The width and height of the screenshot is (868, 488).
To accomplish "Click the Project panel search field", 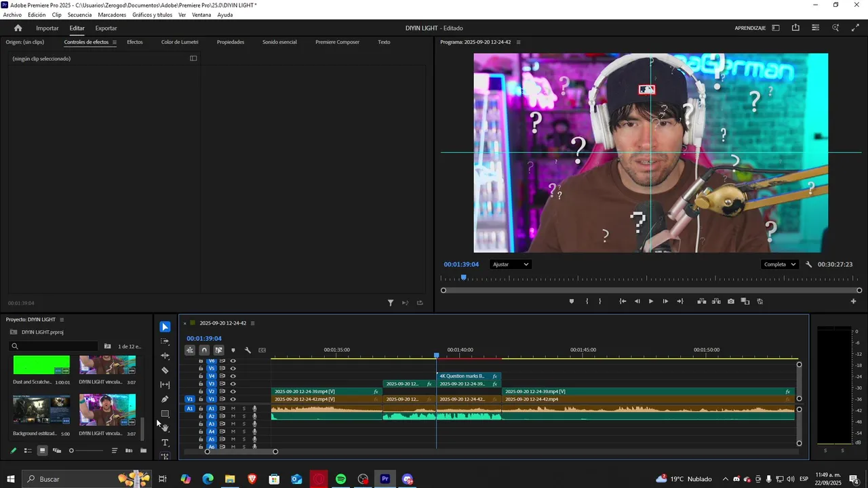I will click(54, 346).
